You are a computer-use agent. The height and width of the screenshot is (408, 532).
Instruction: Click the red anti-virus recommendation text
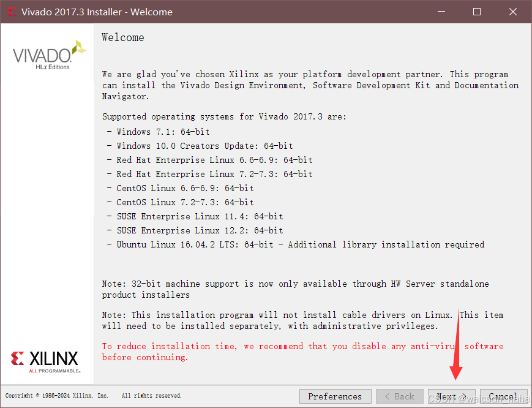coord(302,352)
